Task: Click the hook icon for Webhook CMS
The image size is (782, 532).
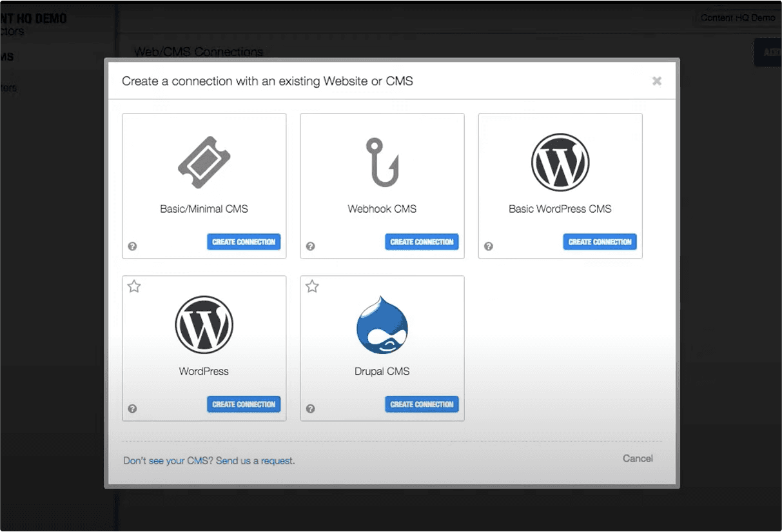Action: click(382, 163)
